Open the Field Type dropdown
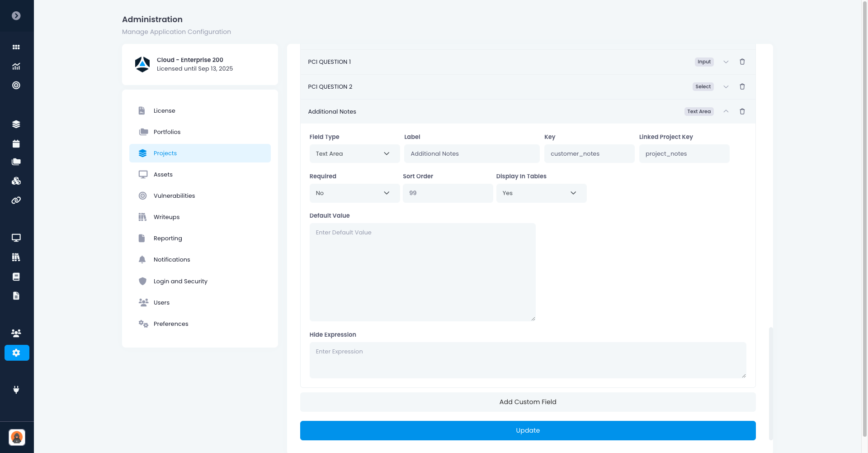 click(x=354, y=154)
